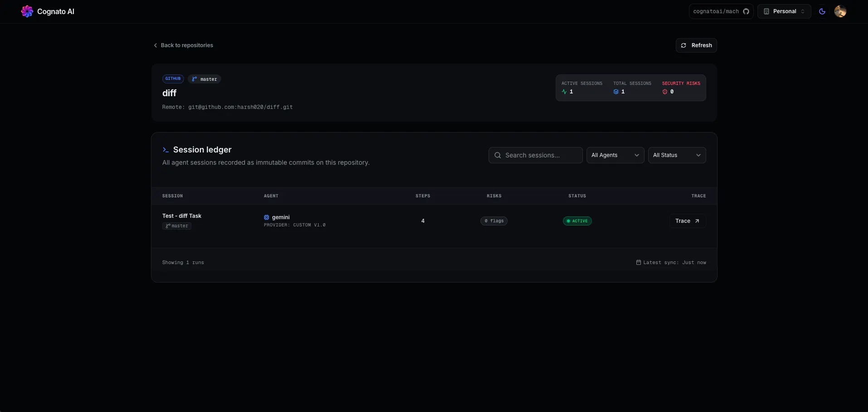This screenshot has width=868, height=412.
Task: Click the PROVIDER: CUSTOM V1.0 text
Action: (295, 225)
